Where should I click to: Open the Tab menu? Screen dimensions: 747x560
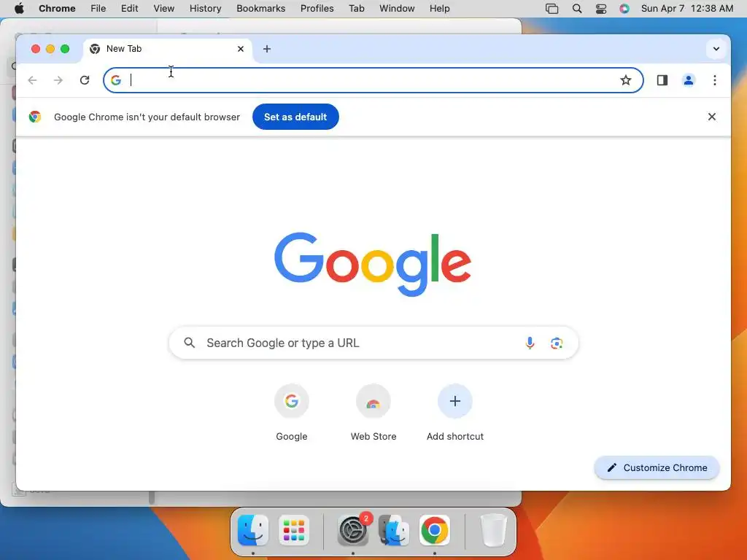(356, 9)
